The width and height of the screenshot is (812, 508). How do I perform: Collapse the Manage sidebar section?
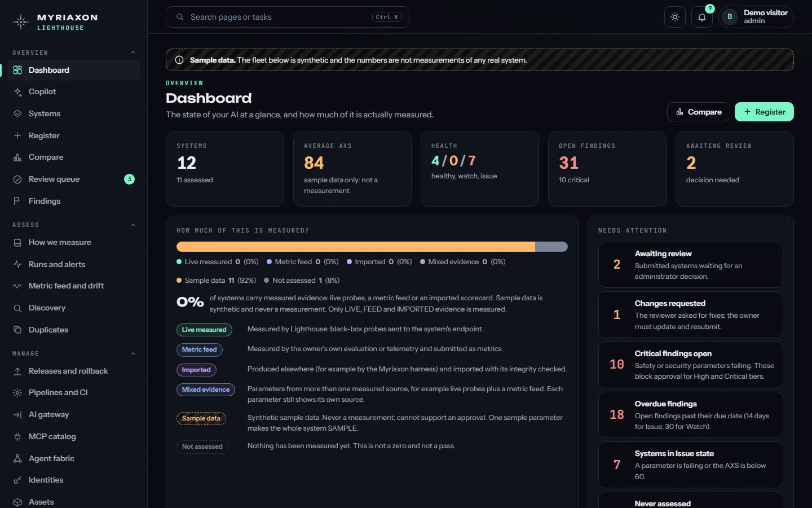click(x=133, y=354)
